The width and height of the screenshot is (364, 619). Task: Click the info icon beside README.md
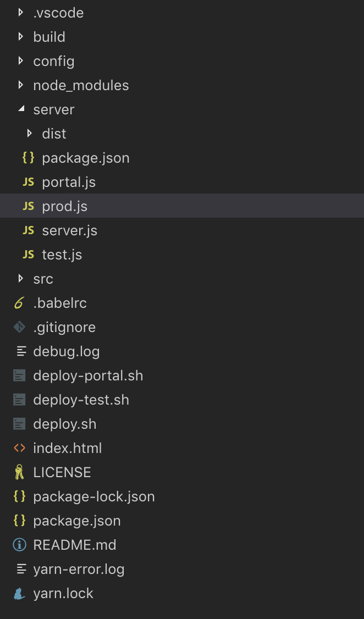coord(19,545)
